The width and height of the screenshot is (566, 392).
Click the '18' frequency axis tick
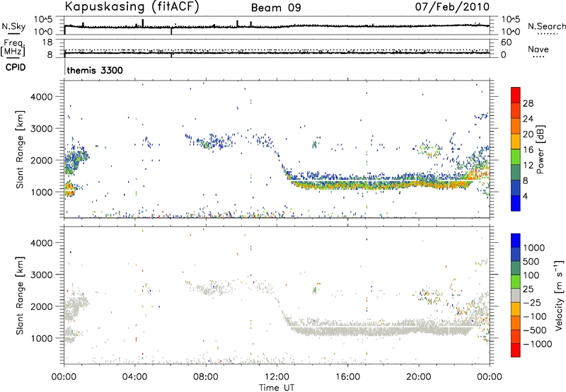pos(47,42)
